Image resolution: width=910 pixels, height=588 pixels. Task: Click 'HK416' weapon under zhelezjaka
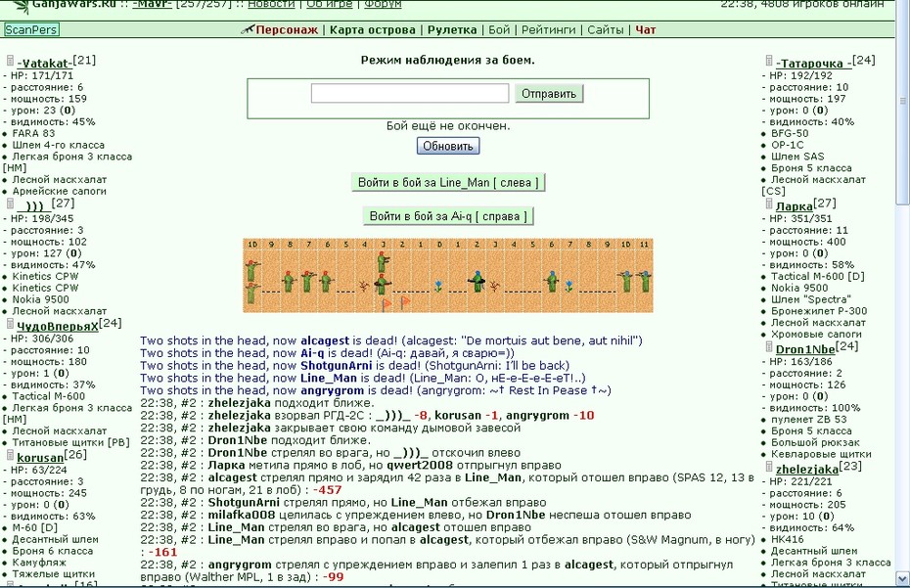787,539
